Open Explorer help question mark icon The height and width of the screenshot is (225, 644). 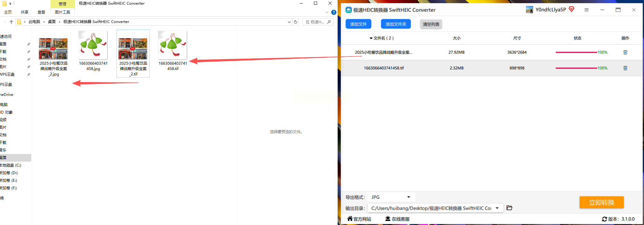(x=334, y=12)
